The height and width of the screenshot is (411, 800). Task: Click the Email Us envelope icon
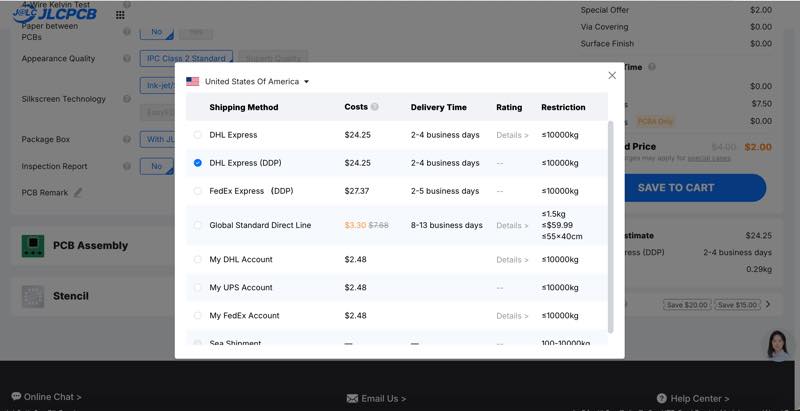(352, 399)
